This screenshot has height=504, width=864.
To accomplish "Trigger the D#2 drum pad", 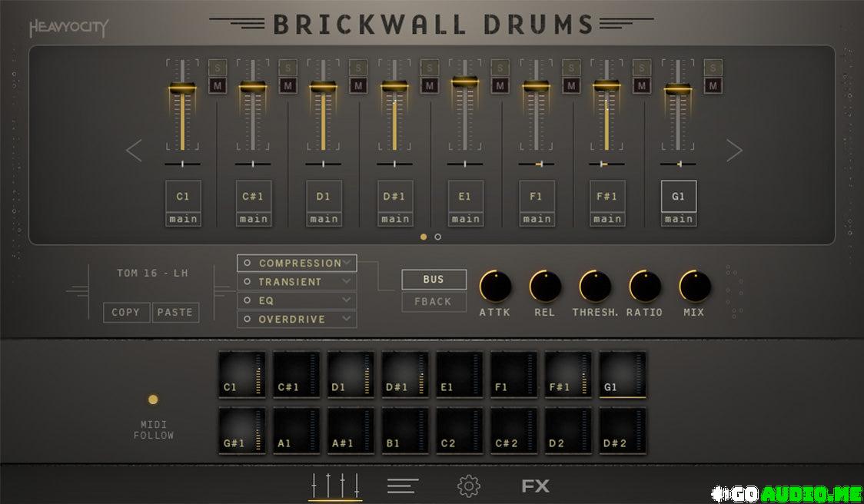I will tap(623, 431).
